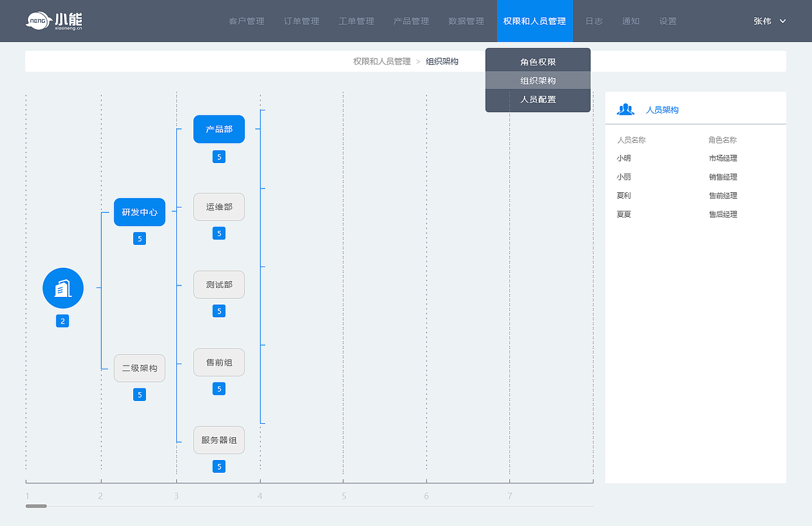812x526 pixels.
Task: Select the company root node building icon
Action: [x=63, y=288]
